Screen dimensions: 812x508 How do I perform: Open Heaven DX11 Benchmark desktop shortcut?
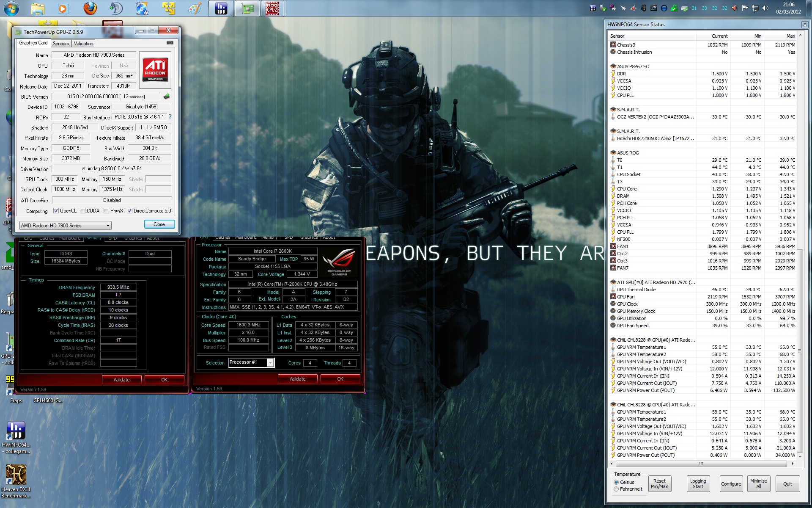[x=16, y=481]
